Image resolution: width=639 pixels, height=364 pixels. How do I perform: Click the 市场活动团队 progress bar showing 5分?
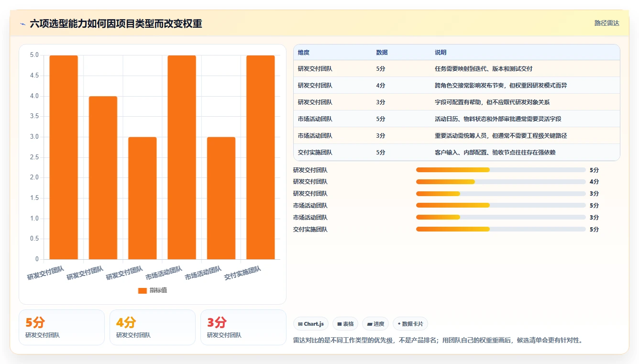click(501, 206)
